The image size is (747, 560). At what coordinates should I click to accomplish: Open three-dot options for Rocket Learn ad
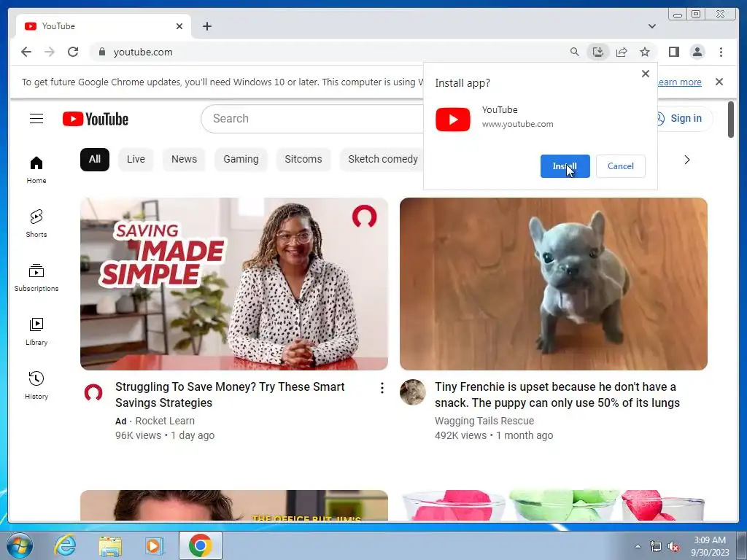[x=382, y=388]
